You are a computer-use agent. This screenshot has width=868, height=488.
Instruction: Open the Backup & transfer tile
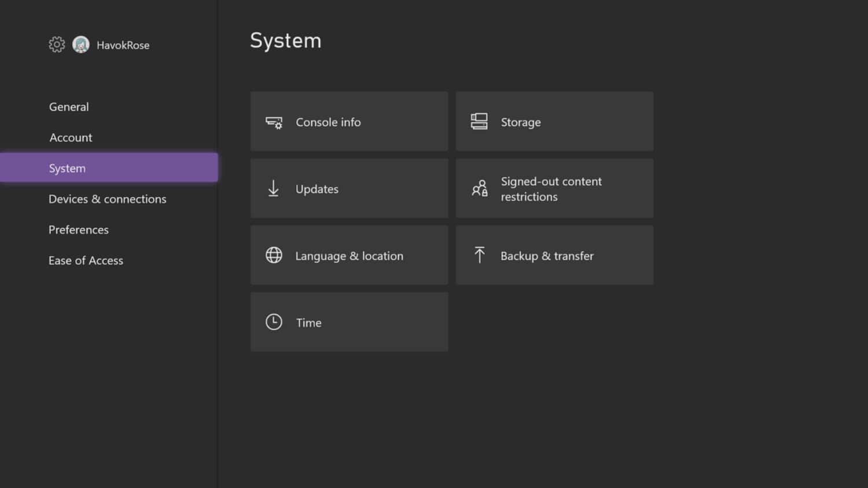coord(554,255)
